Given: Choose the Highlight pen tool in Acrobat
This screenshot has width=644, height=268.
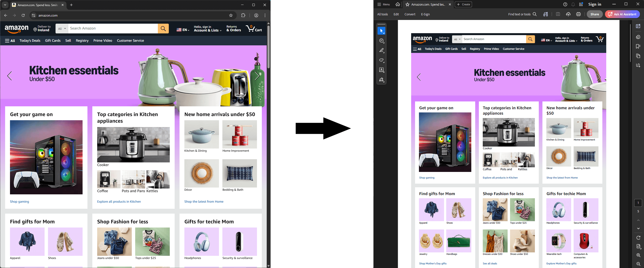Looking at the screenshot, I should click(x=381, y=50).
